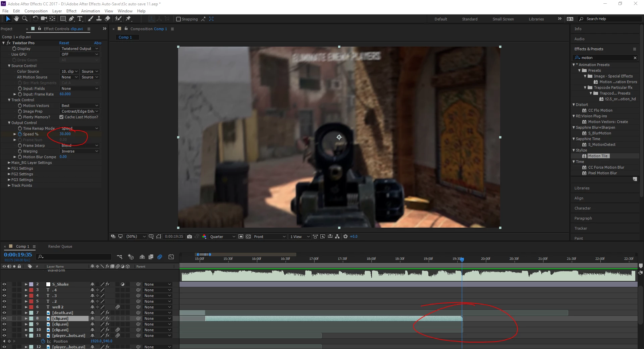This screenshot has height=349, width=644.
Task: Select the Clone Stamp tool
Action: pos(99,19)
